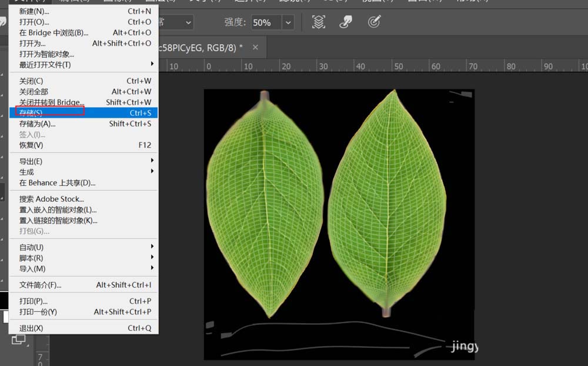Toggle the sample all layers icon
The image size is (588, 366).
tap(318, 22)
